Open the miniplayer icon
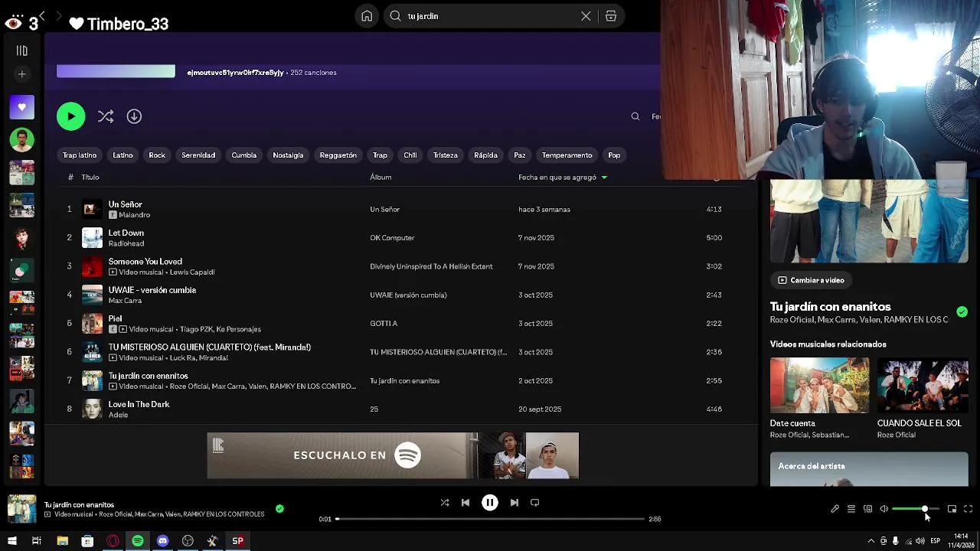Viewport: 980px width, 551px height. 952,509
